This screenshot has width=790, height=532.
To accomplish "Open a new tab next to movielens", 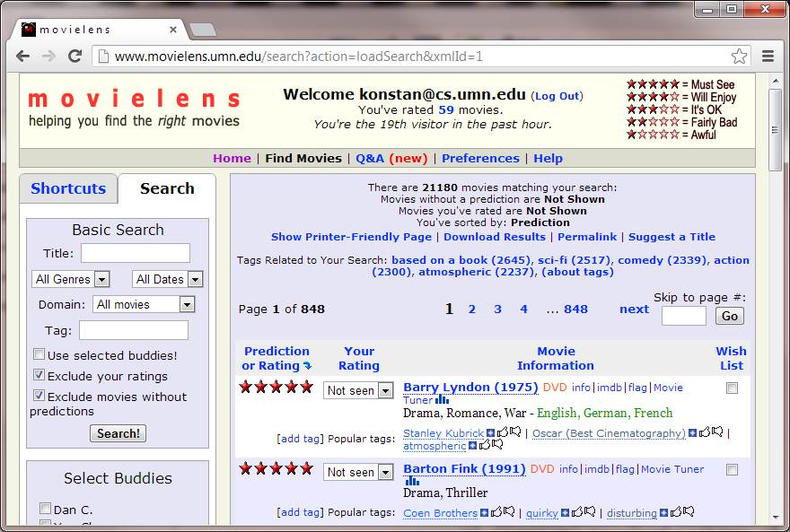I will tap(203, 30).
